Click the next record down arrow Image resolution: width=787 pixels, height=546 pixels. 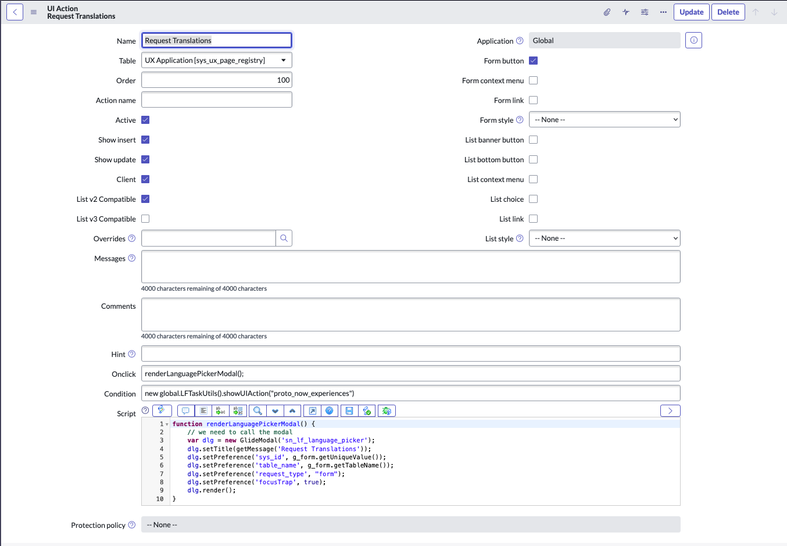(x=774, y=12)
